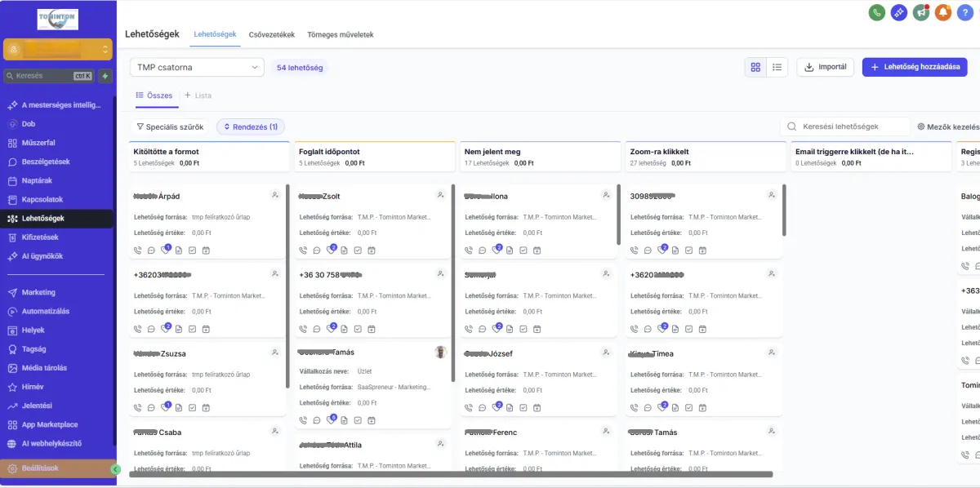Switch to the Csővezetékek tab

(x=272, y=35)
